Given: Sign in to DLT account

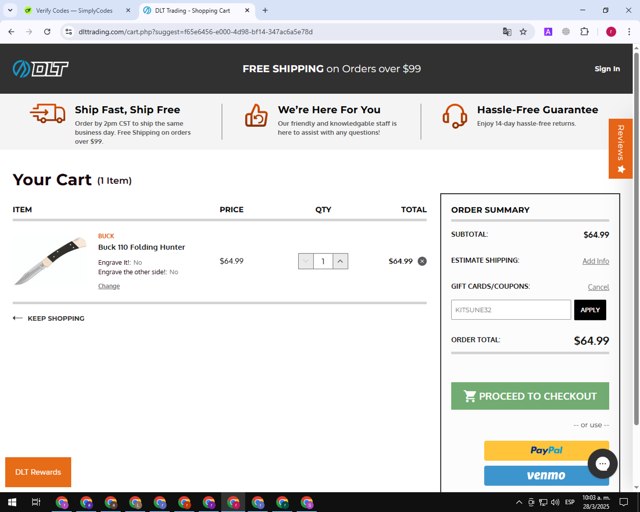Looking at the screenshot, I should click(607, 69).
